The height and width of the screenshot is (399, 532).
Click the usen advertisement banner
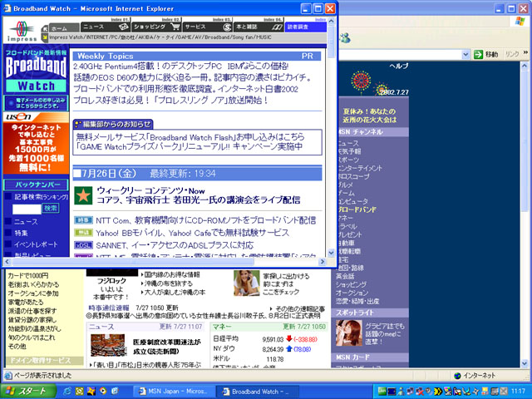click(x=36, y=143)
